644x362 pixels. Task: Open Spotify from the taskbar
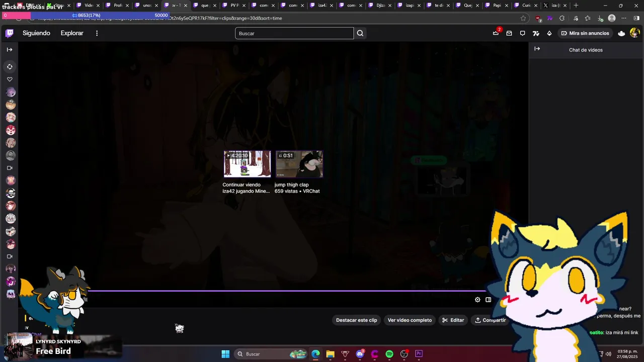[x=389, y=354]
